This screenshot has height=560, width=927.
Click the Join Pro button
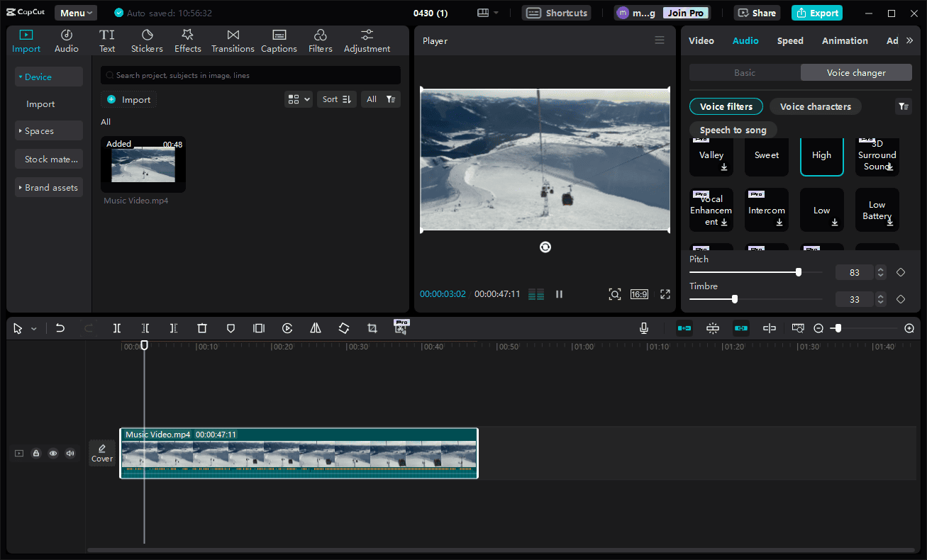pyautogui.click(x=686, y=13)
